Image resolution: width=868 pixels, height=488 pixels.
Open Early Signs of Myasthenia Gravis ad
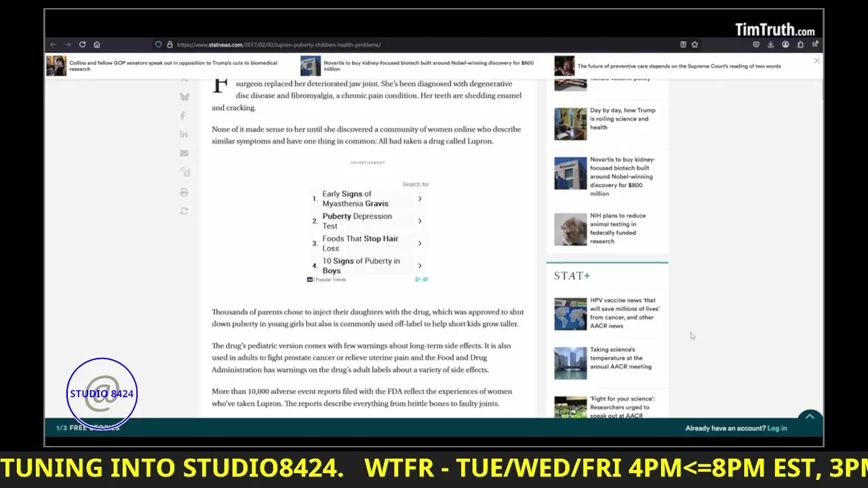tap(355, 199)
